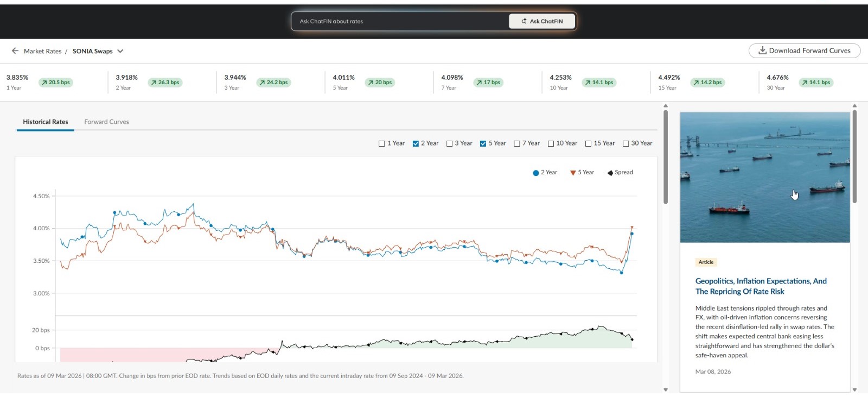Click the sparkle icon on Ask ChatFIN
Viewport: 868px width, 397px height.
tap(524, 21)
